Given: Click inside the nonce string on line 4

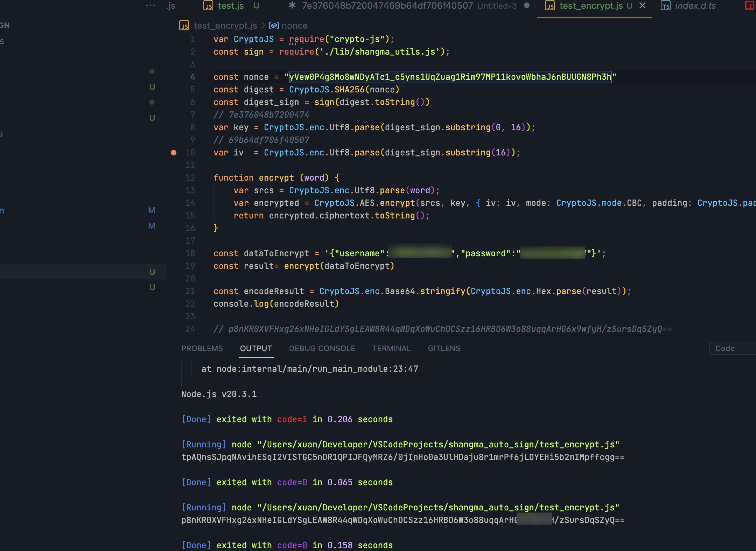Looking at the screenshot, I should 450,77.
